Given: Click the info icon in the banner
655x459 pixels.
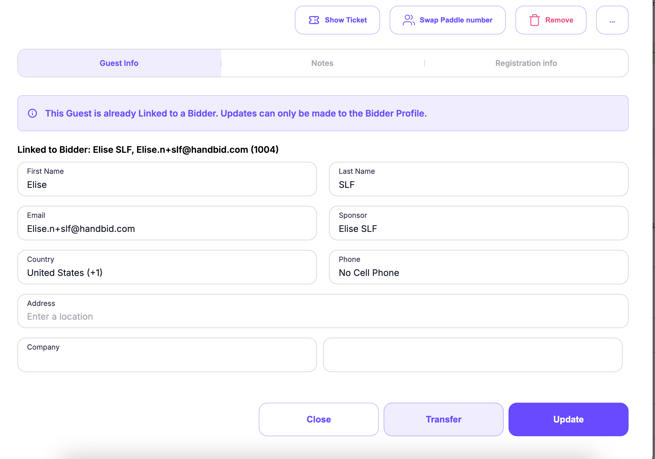Looking at the screenshot, I should coord(32,114).
